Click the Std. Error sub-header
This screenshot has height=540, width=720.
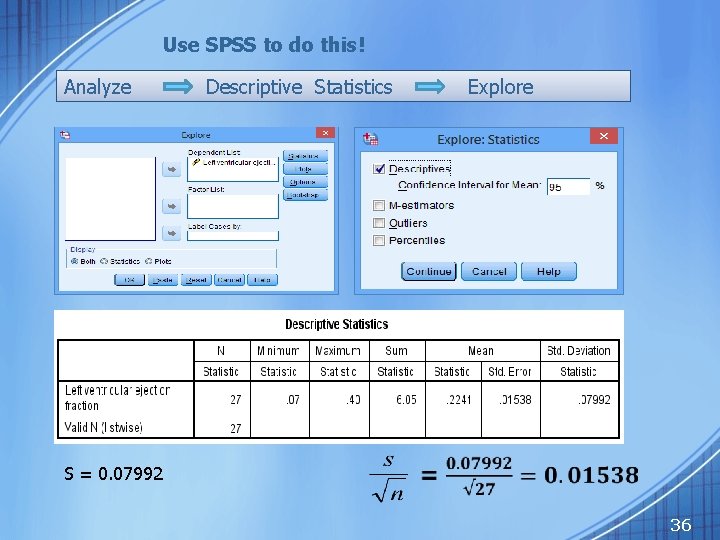[x=510, y=371]
